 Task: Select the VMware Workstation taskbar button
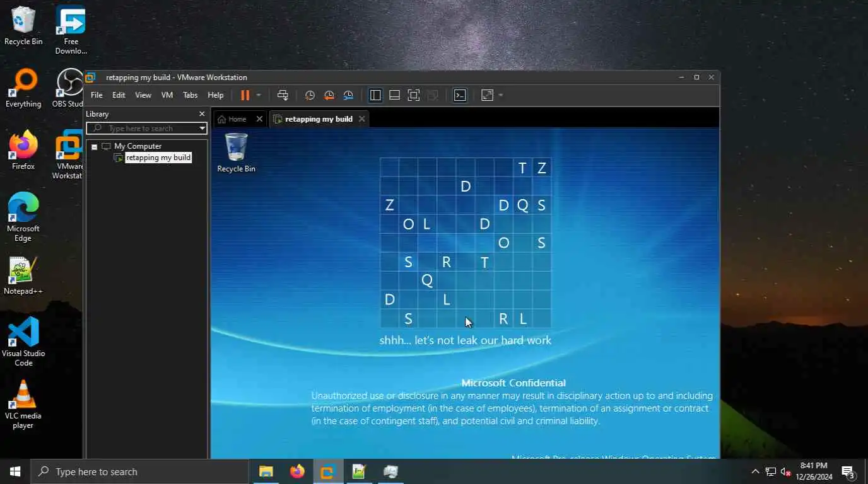pos(328,471)
